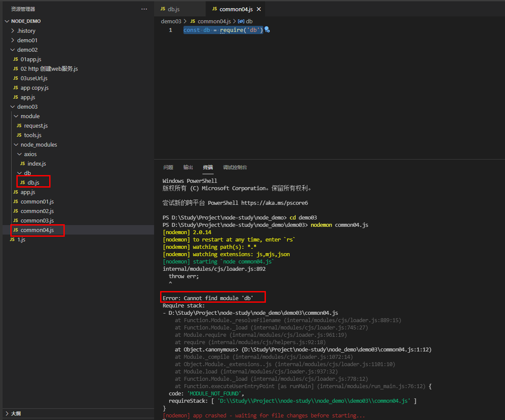Open the Explorer more actions menu
The image size is (505, 420).
[x=144, y=8]
